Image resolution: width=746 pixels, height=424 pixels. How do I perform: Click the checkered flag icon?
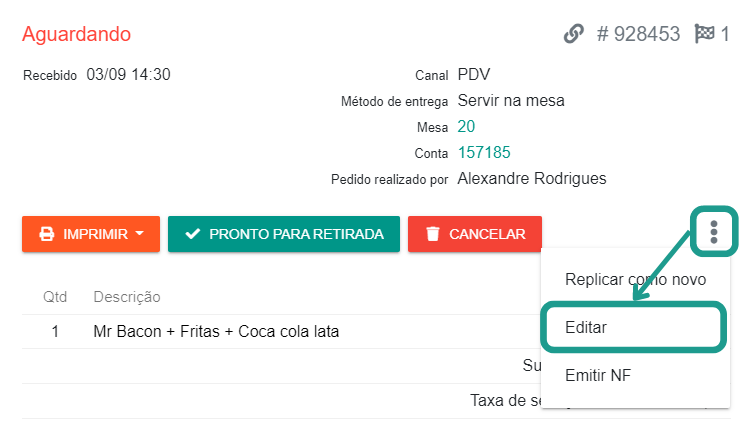(704, 34)
